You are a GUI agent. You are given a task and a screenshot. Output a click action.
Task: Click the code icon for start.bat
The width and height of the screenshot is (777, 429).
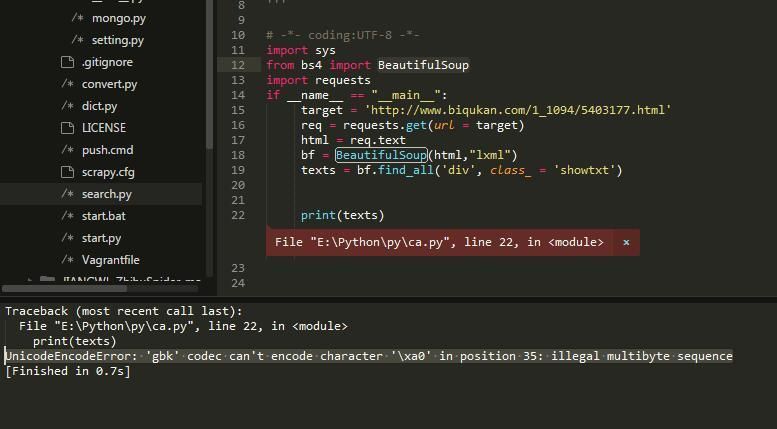67,216
